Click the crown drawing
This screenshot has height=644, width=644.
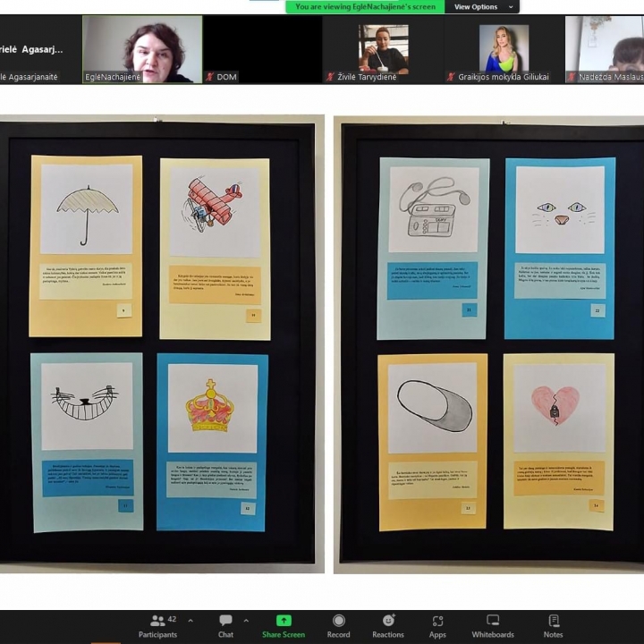[210, 406]
